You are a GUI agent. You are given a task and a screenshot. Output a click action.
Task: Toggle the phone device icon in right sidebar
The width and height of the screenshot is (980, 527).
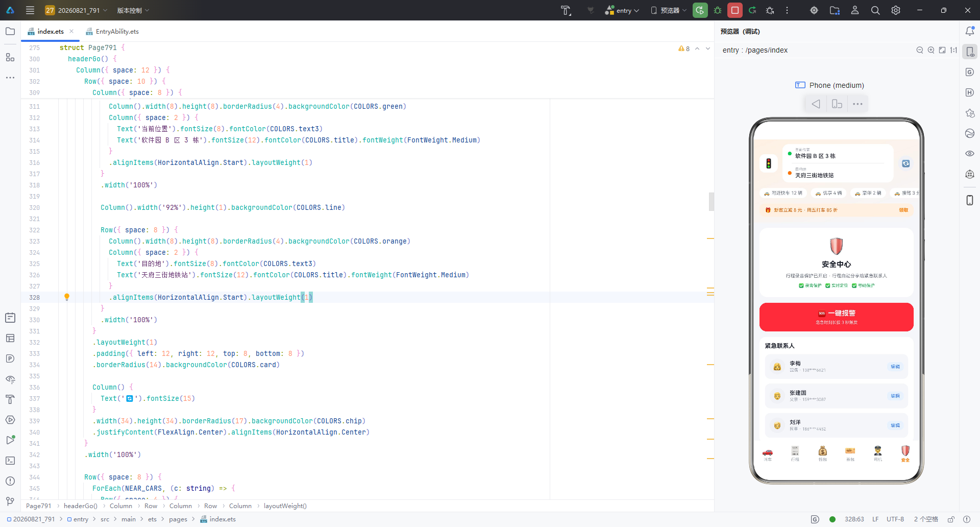pos(970,200)
